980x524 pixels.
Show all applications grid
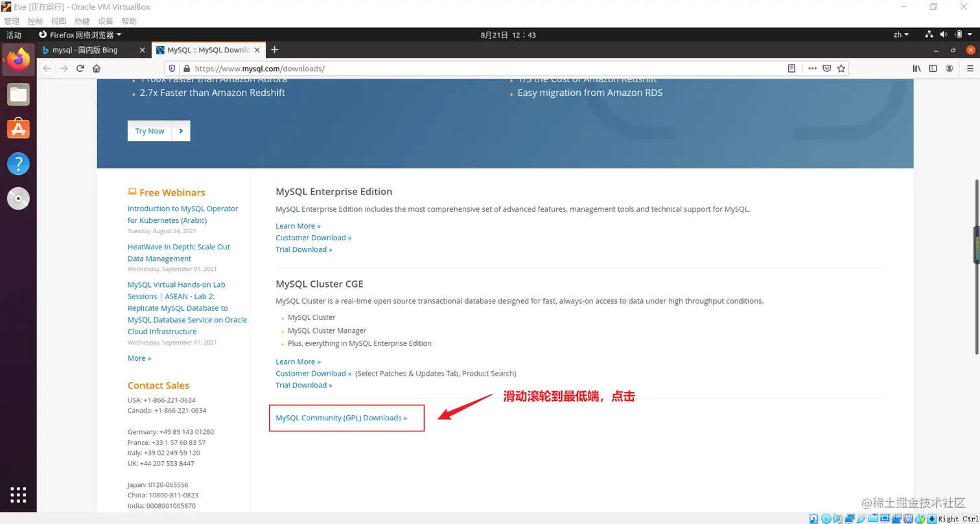18,494
